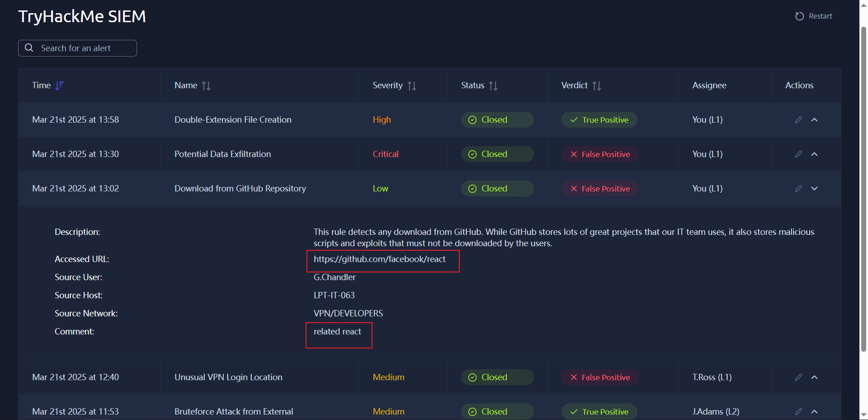Edit the Potential Data Exfiltration alert

(x=798, y=154)
